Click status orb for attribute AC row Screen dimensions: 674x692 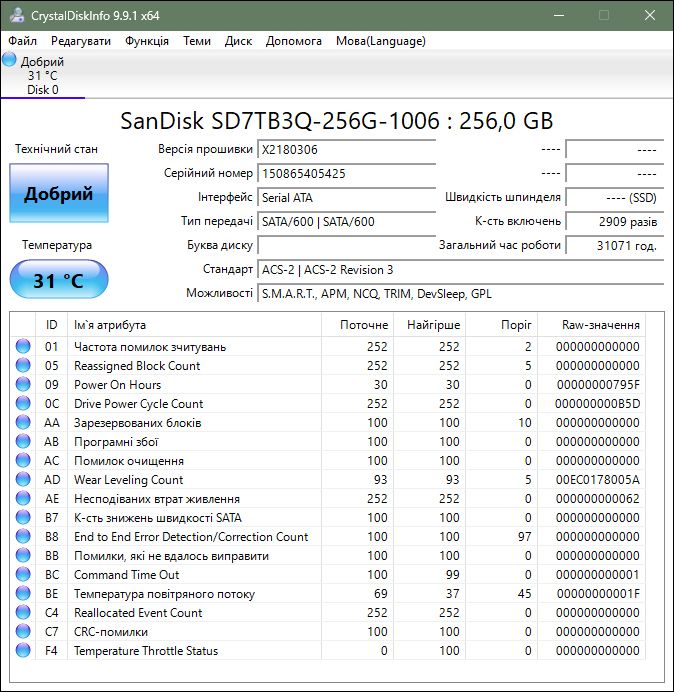pos(23,460)
